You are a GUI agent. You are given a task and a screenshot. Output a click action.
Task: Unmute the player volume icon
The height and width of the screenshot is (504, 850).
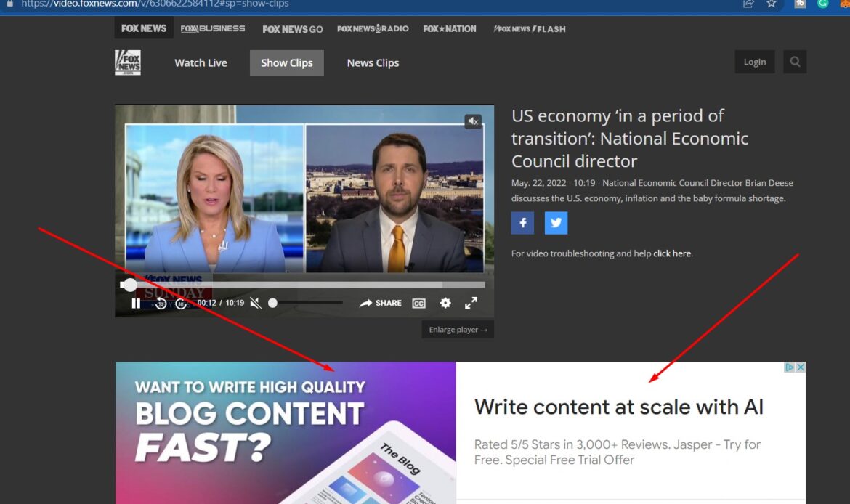256,303
